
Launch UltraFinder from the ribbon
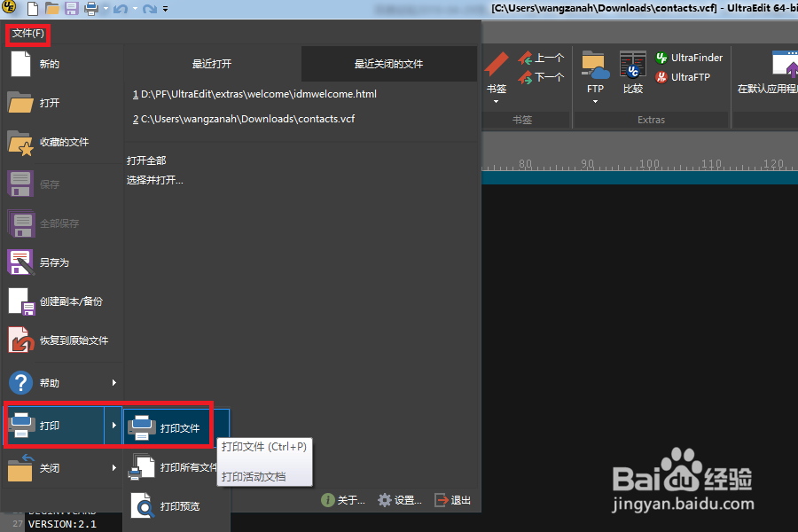point(689,58)
